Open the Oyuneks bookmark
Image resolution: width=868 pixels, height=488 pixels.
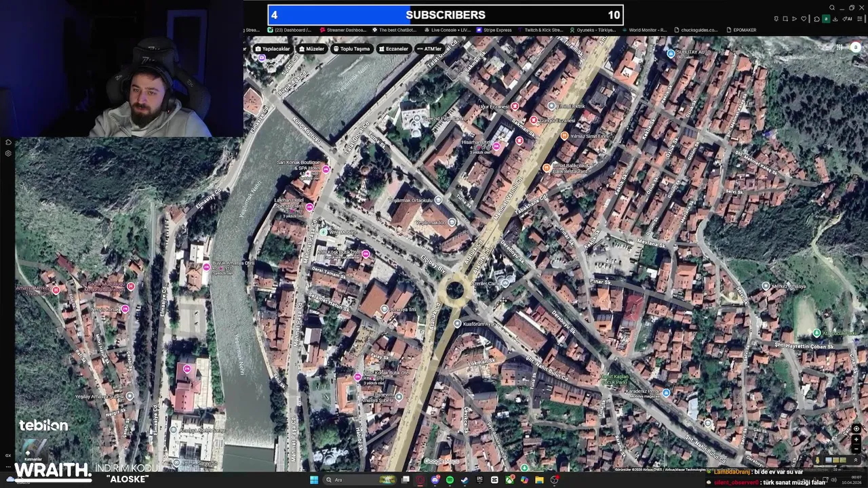click(x=593, y=30)
